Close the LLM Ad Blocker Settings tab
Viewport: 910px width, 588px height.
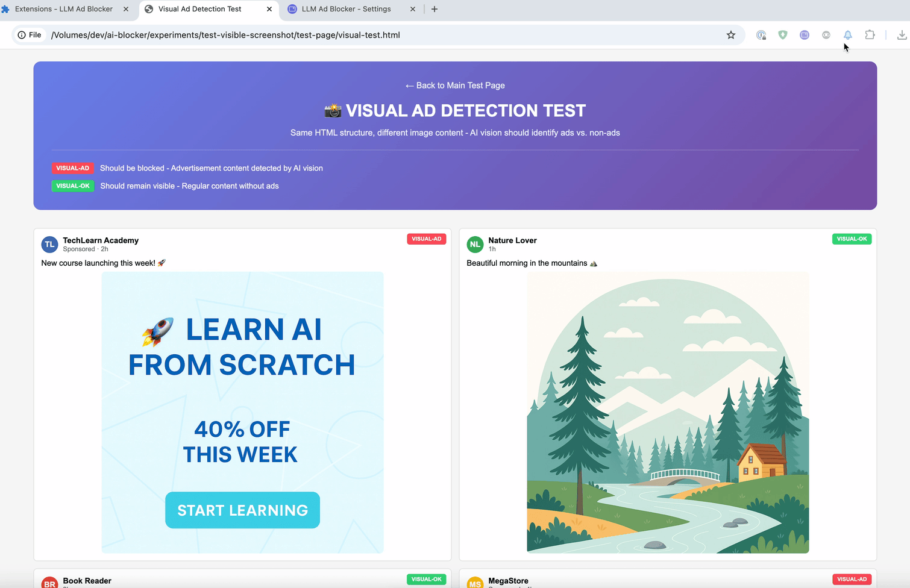(413, 9)
